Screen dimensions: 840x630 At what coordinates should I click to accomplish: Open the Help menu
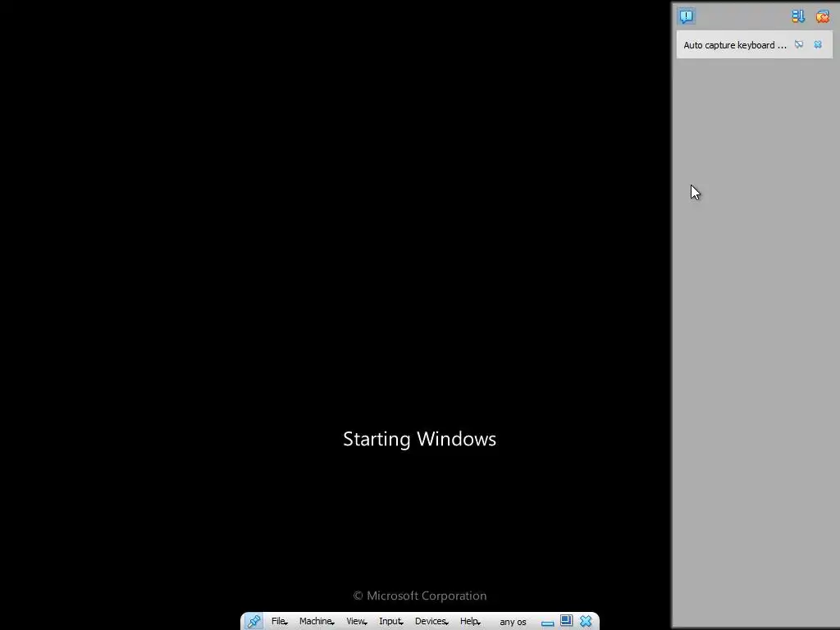click(x=470, y=622)
